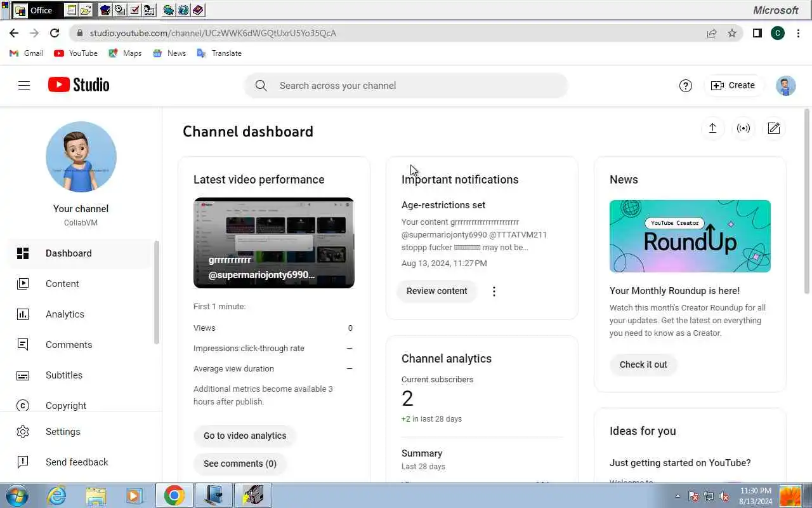This screenshot has width=812, height=508.
Task: Click the checkmark New Task icon
Action: (x=134, y=10)
